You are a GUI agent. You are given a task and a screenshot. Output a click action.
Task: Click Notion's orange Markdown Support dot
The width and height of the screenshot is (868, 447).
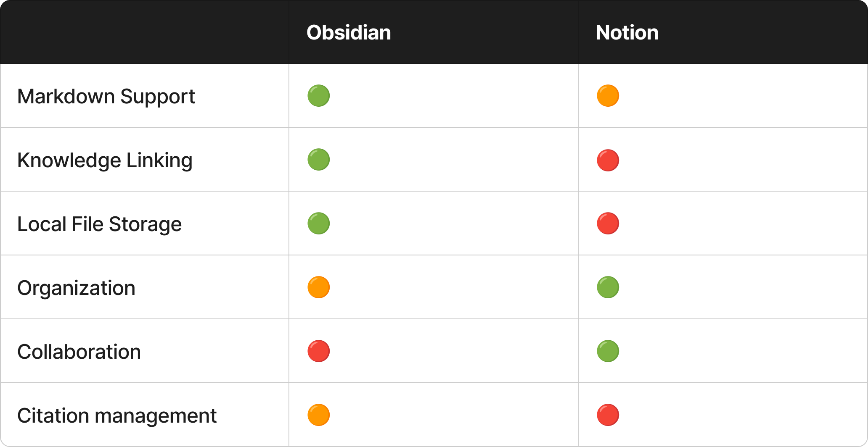tap(608, 96)
